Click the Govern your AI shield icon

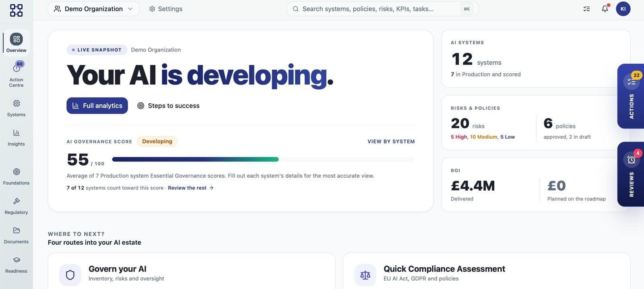(70, 275)
